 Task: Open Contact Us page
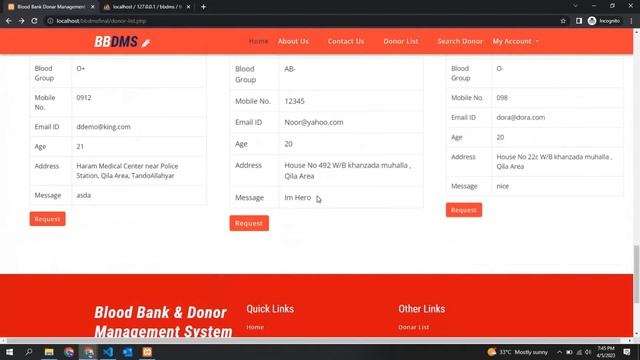click(346, 41)
